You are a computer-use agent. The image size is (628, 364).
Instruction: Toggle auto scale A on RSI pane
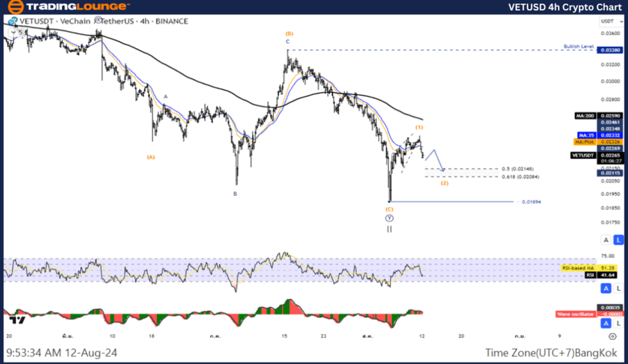pos(606,288)
